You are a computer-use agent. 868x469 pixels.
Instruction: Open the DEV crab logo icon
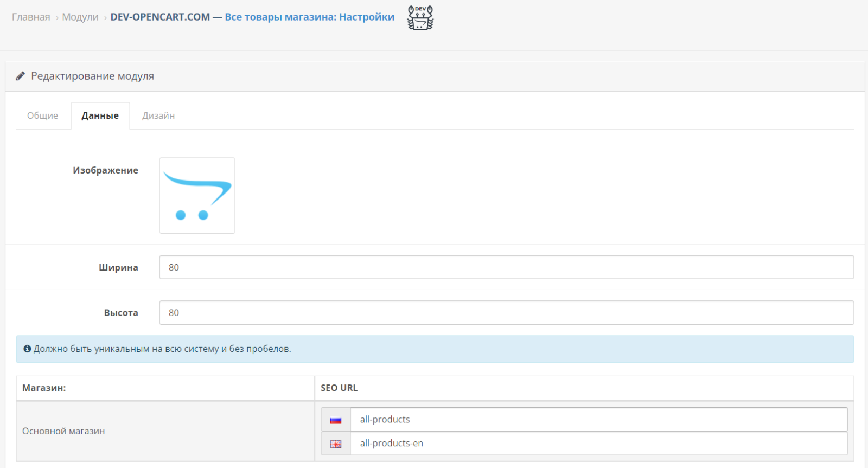click(420, 17)
